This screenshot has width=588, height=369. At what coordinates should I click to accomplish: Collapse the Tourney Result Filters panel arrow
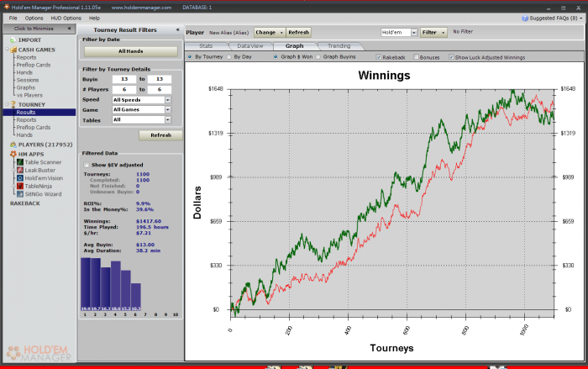pyautogui.click(x=178, y=29)
